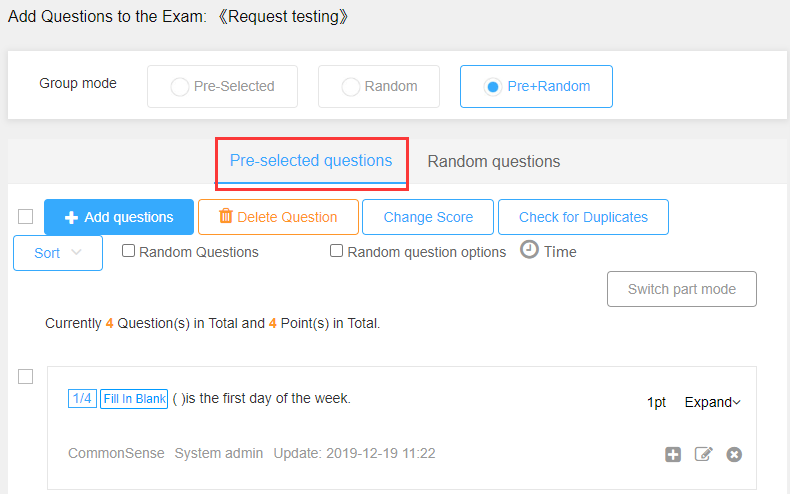Screen dimensions: 790x494
Task: Check the select-all box beside Add questions
Action: 26,216
